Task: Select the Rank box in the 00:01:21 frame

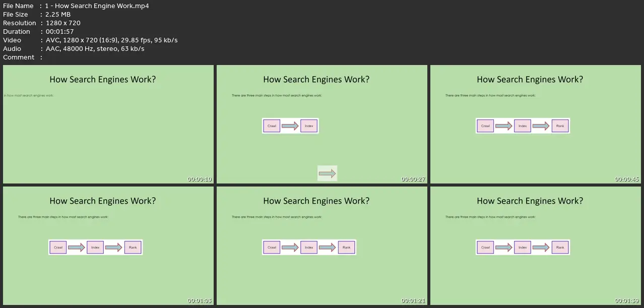Action: pyautogui.click(x=347, y=248)
